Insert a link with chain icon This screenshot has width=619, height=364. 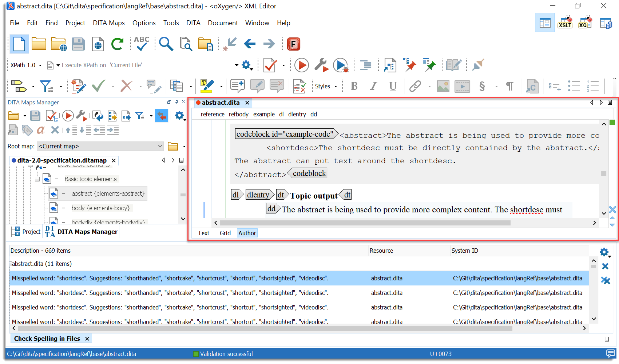click(415, 86)
